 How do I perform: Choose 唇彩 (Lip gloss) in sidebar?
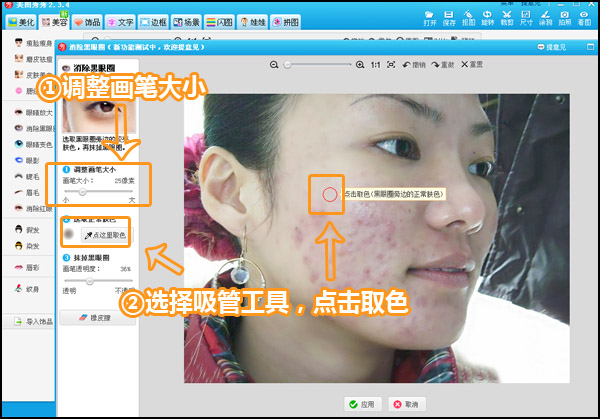pos(27,267)
